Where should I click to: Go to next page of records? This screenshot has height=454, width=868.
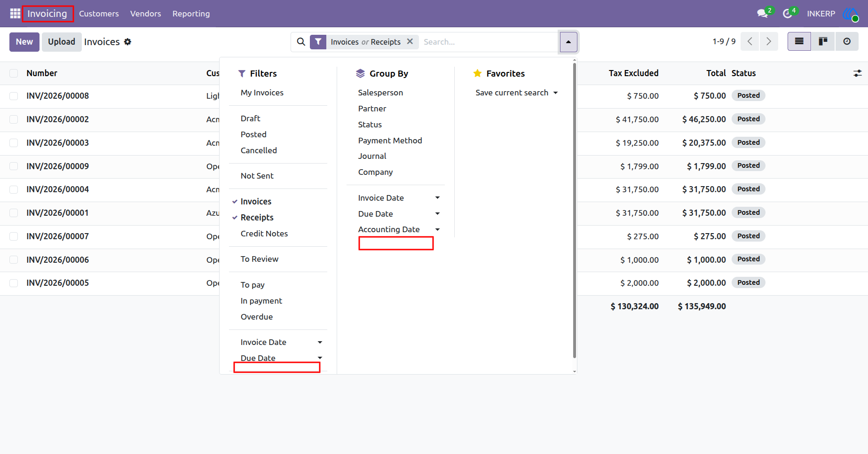(769, 41)
